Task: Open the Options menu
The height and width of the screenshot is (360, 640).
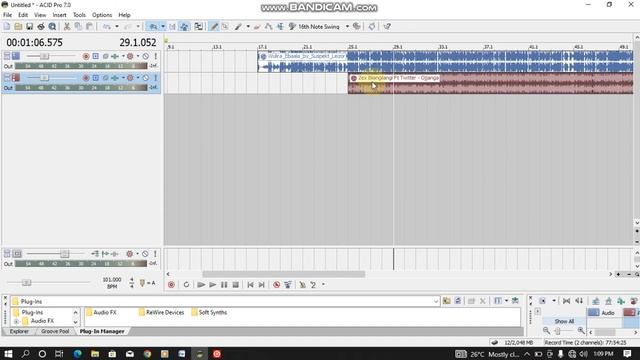Action: [102, 15]
